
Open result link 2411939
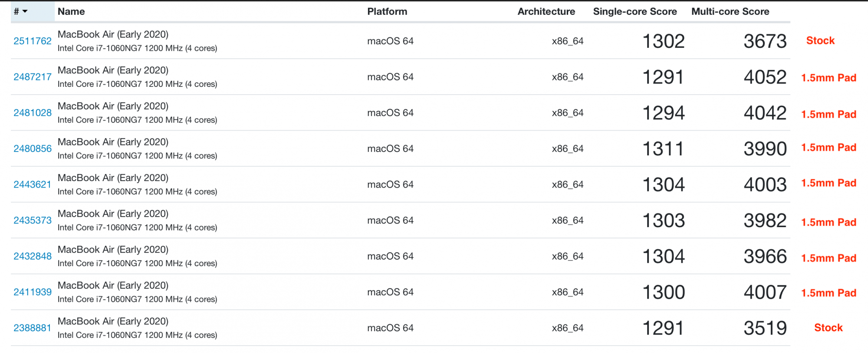click(x=33, y=292)
